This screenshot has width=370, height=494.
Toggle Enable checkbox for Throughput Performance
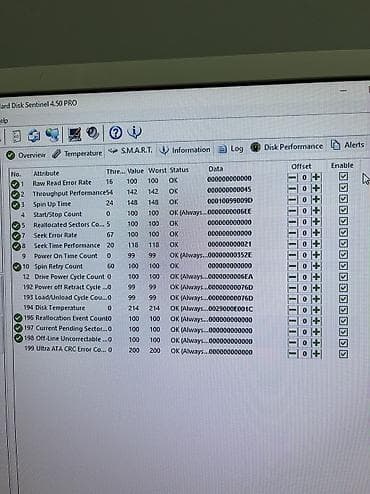343,188
